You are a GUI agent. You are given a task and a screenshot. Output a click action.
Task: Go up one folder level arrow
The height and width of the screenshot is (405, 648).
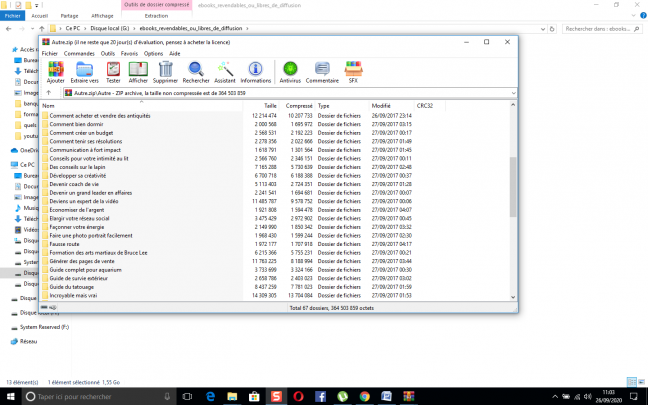[x=49, y=92]
